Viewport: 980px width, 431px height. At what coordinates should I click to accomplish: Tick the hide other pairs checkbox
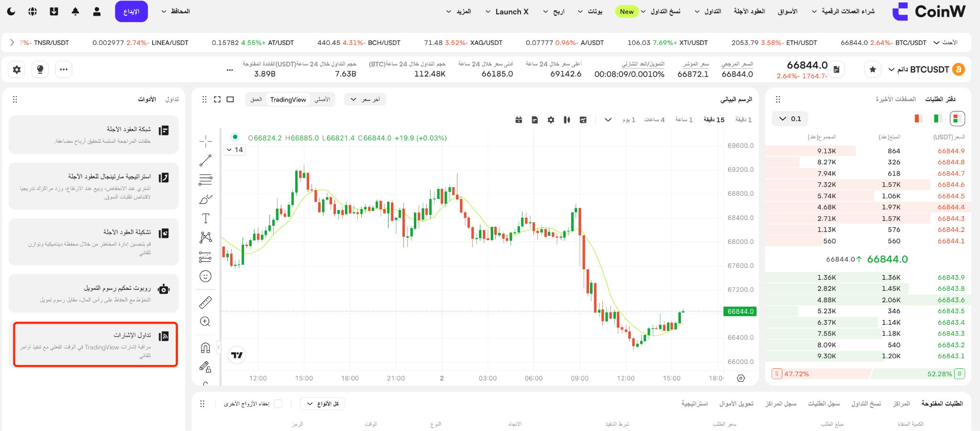[x=278, y=404]
